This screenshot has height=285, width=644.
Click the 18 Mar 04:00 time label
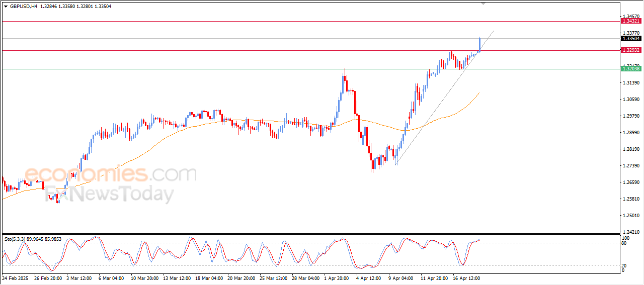(209, 277)
